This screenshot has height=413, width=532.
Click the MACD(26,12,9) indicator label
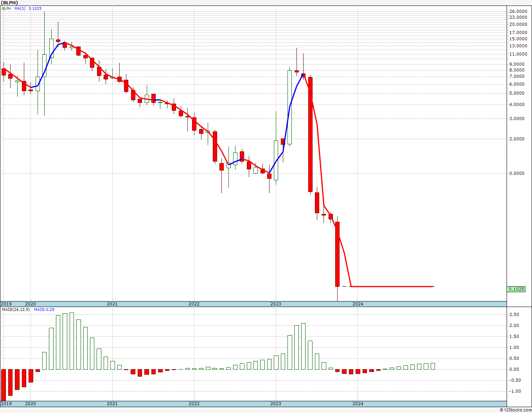pyautogui.click(x=16, y=309)
